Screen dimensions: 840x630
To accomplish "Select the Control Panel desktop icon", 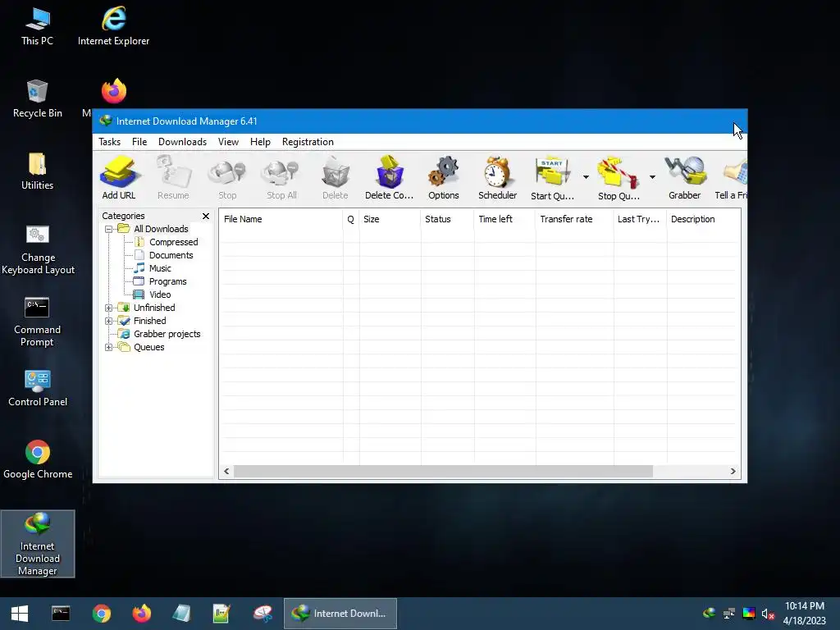I will [x=38, y=388].
